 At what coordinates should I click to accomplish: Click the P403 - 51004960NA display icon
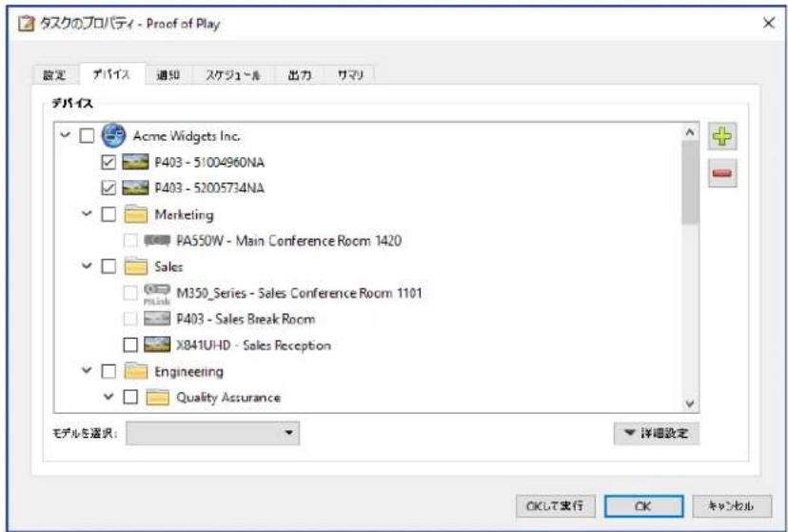point(136,162)
